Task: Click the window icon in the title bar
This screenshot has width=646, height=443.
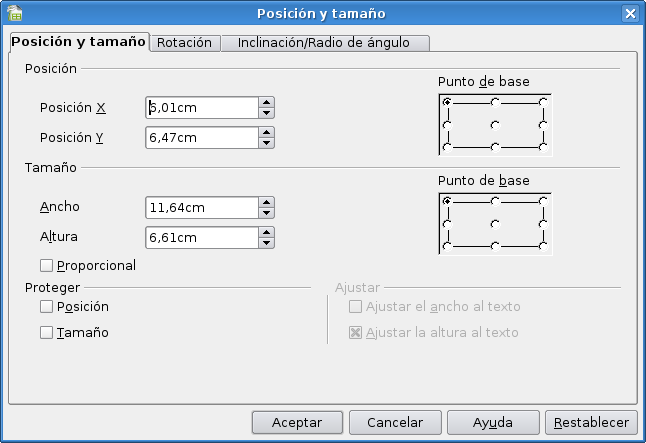Action: [x=14, y=13]
